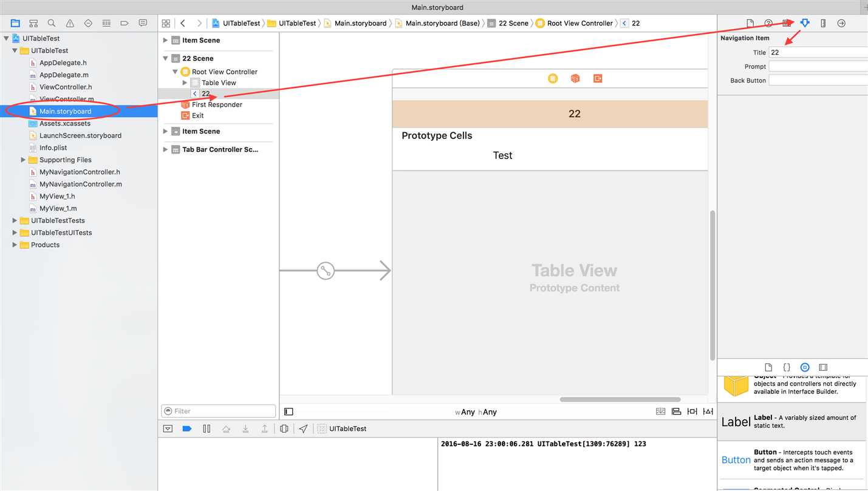Screen dimensions: 868x491
Task: Expand the Supporting Files folder
Action: coord(23,160)
